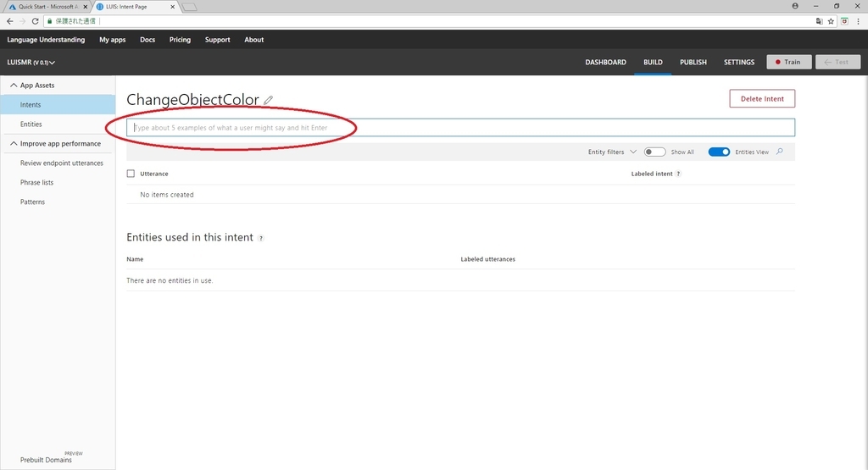The width and height of the screenshot is (868, 470).
Task: Open search utterances magnifier icon
Action: [x=780, y=152]
